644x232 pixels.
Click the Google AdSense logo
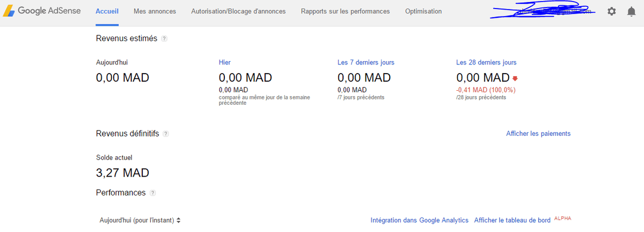pyautogui.click(x=41, y=11)
